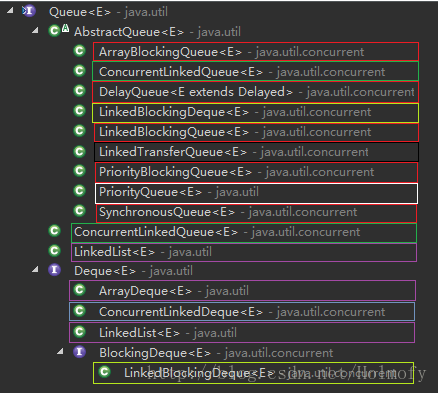Image resolution: width=438 pixels, height=393 pixels.
Task: Select 'ArrayDeque<E> - java.util' label
Action: pos(174,291)
